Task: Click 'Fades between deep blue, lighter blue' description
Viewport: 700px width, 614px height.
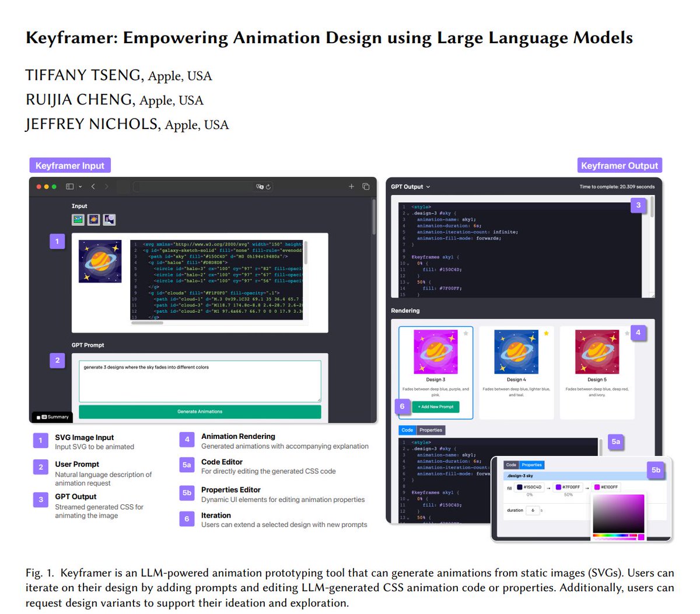Action: 516,392
